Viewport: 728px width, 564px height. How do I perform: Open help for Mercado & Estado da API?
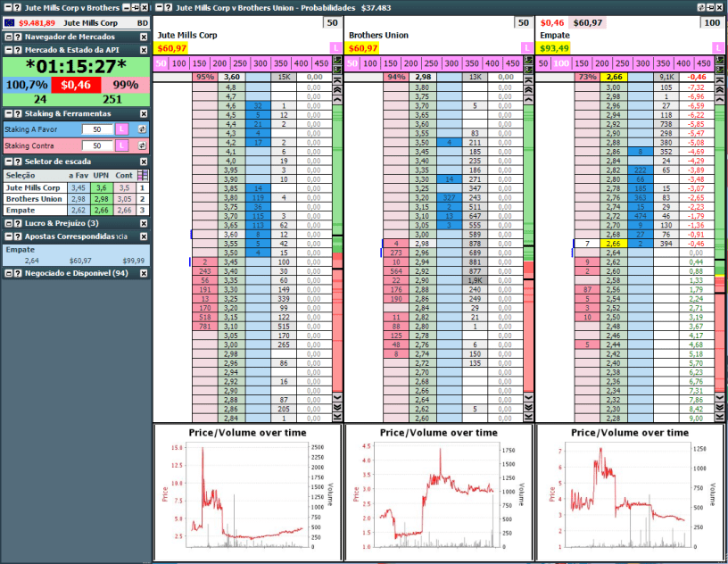[x=18, y=50]
